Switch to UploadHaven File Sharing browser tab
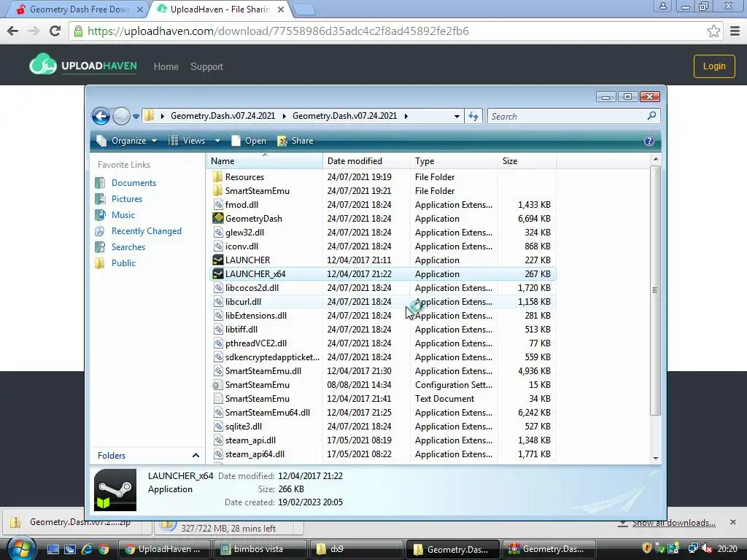The image size is (747, 560). pos(220,9)
